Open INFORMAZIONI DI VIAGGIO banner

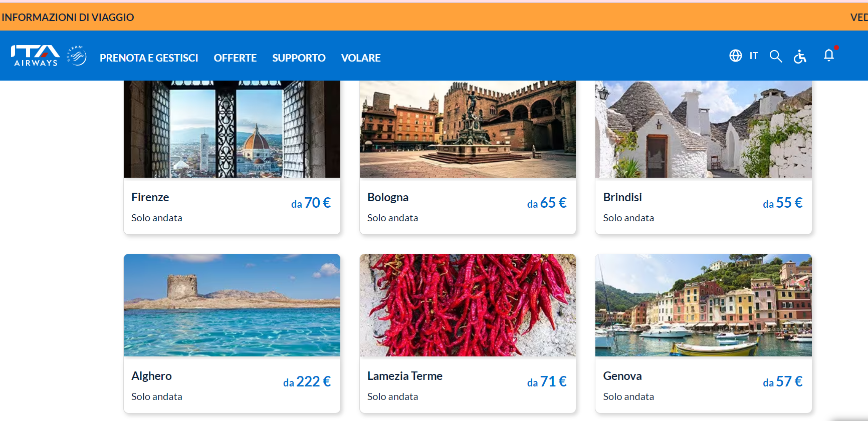pyautogui.click(x=68, y=17)
